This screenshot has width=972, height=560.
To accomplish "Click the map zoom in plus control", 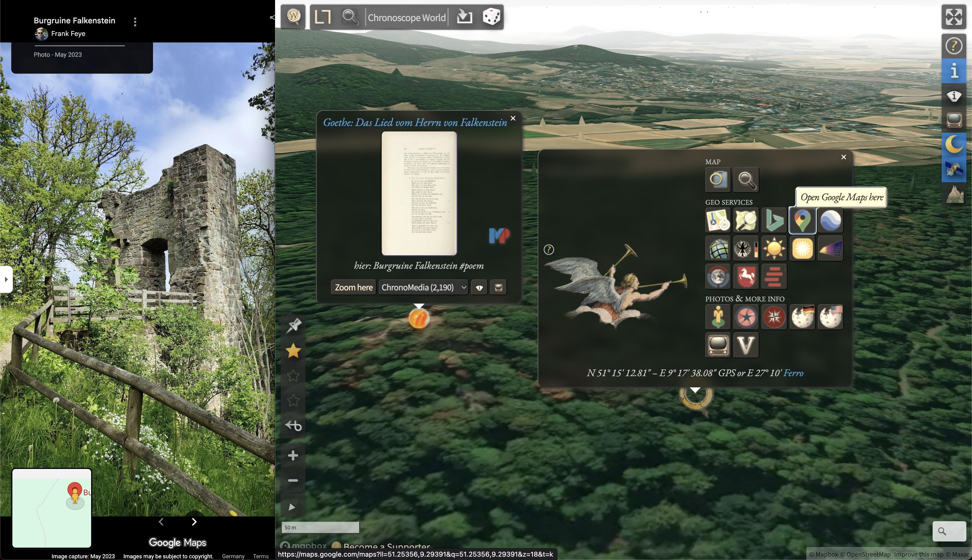I will [x=293, y=456].
